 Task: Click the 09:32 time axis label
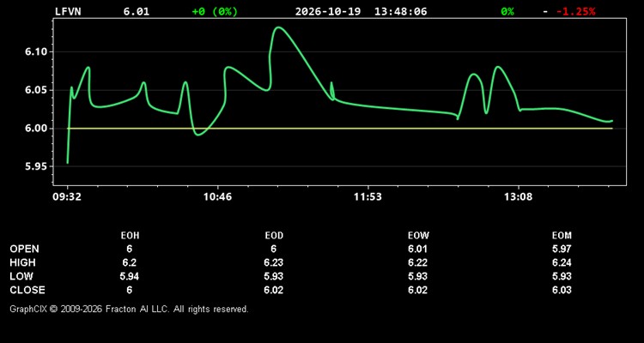(x=67, y=197)
